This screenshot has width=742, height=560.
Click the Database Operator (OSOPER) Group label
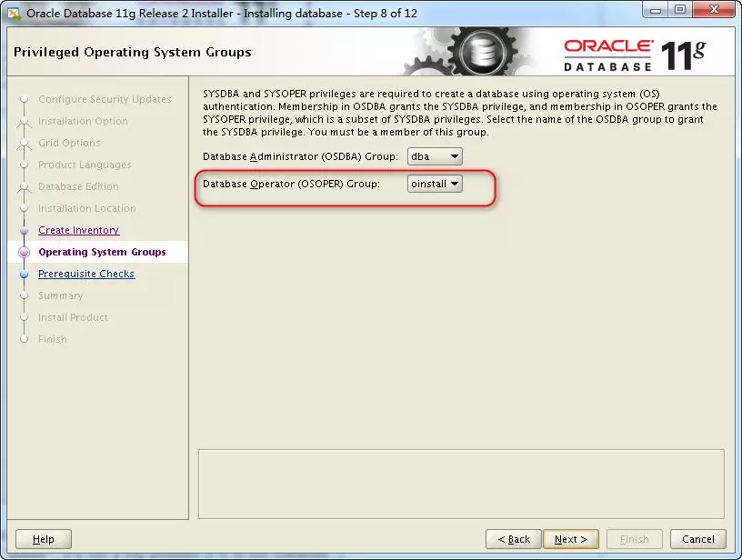point(292,184)
